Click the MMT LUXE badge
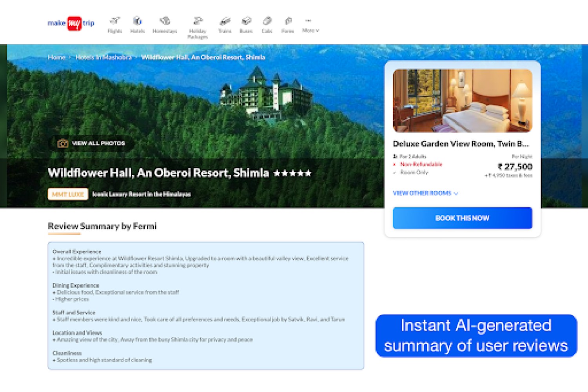The image size is (588, 392). coord(68,194)
